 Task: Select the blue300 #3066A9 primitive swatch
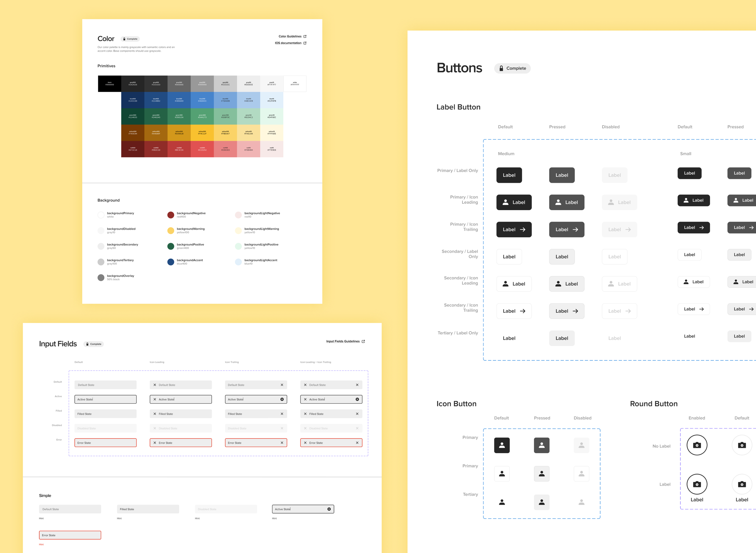pyautogui.click(x=179, y=100)
